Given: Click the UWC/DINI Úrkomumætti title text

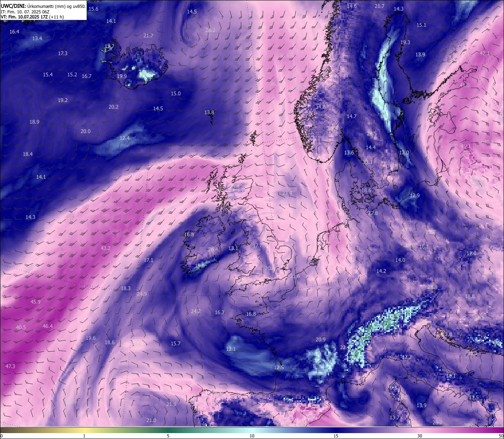Looking at the screenshot, I should click(43, 6).
